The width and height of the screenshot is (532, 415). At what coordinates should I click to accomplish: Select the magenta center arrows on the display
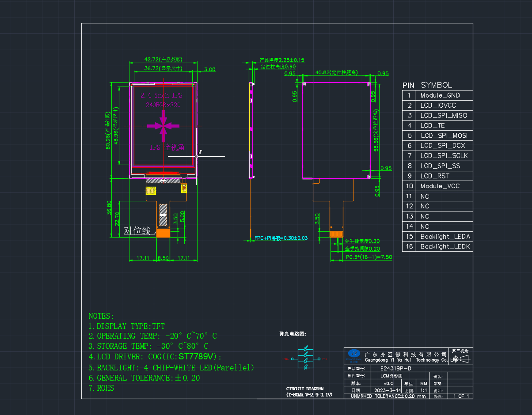163,125
